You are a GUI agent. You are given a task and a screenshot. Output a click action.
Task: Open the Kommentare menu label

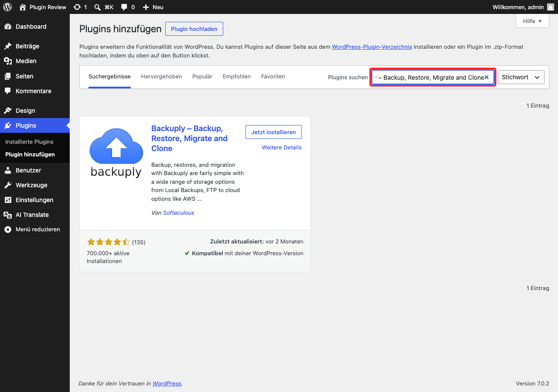[x=34, y=91]
